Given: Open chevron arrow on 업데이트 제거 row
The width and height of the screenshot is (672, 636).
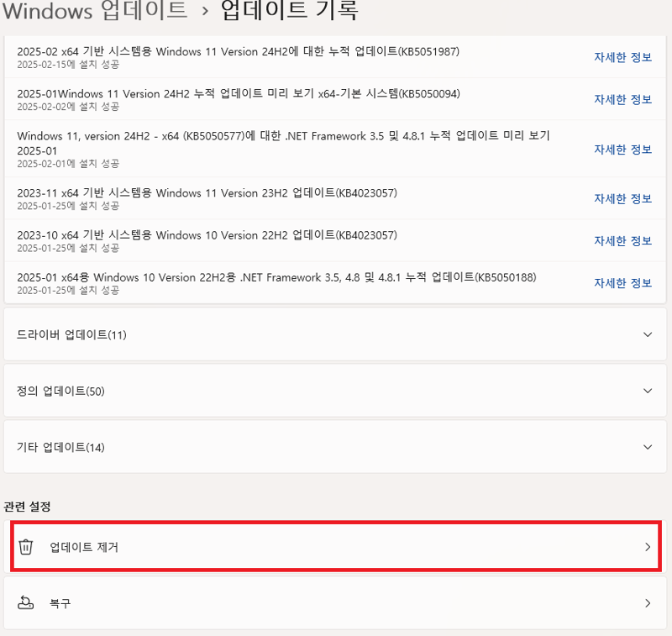Looking at the screenshot, I should 648,547.
